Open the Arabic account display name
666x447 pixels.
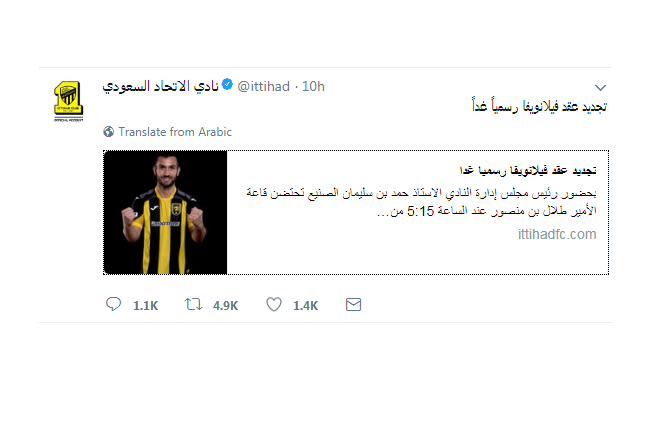tap(161, 87)
